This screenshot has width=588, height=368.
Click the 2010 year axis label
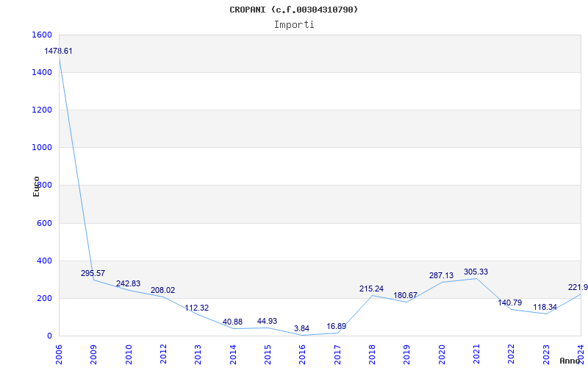[129, 355]
